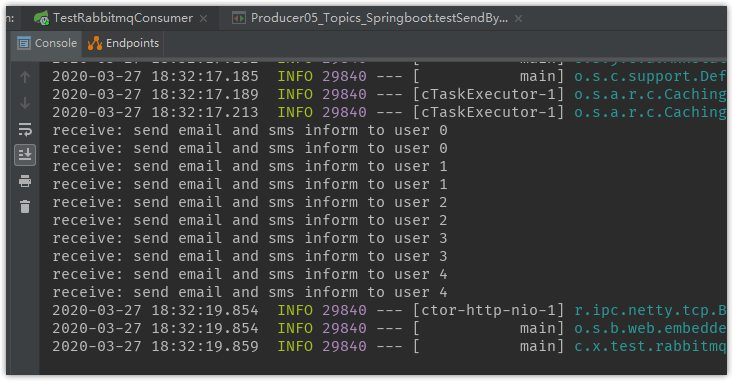Click the first 'inform to user 0' line
The image size is (733, 381).
pos(250,130)
